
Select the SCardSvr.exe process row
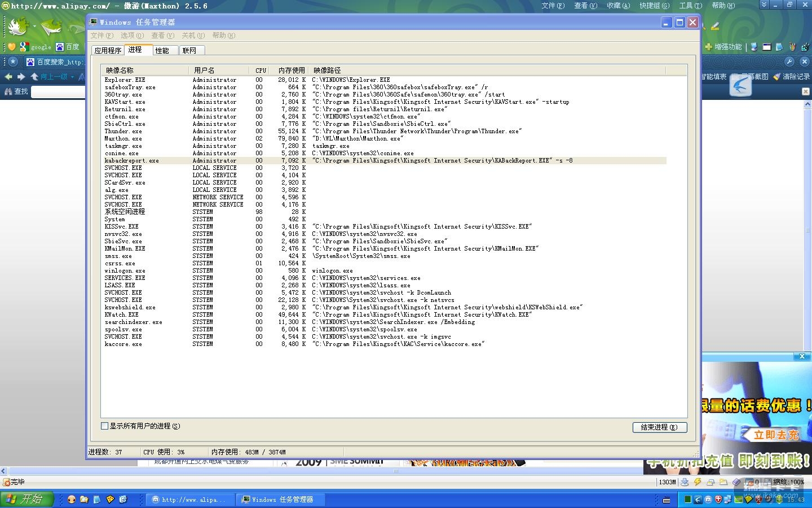pyautogui.click(x=384, y=183)
